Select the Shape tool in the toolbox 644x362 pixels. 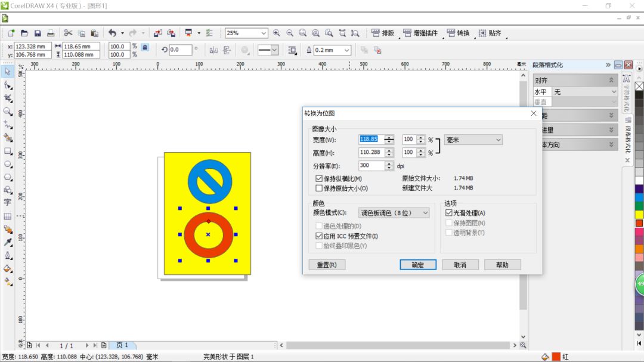pyautogui.click(x=8, y=83)
